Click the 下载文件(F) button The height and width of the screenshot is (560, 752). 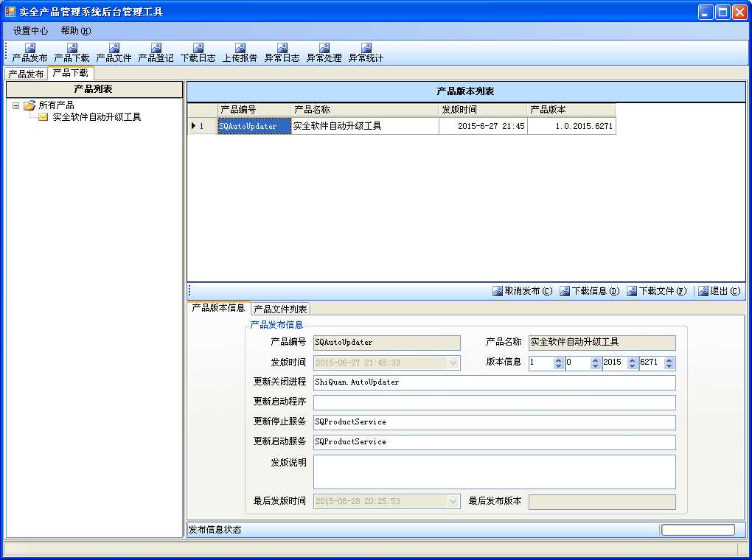pyautogui.click(x=657, y=291)
